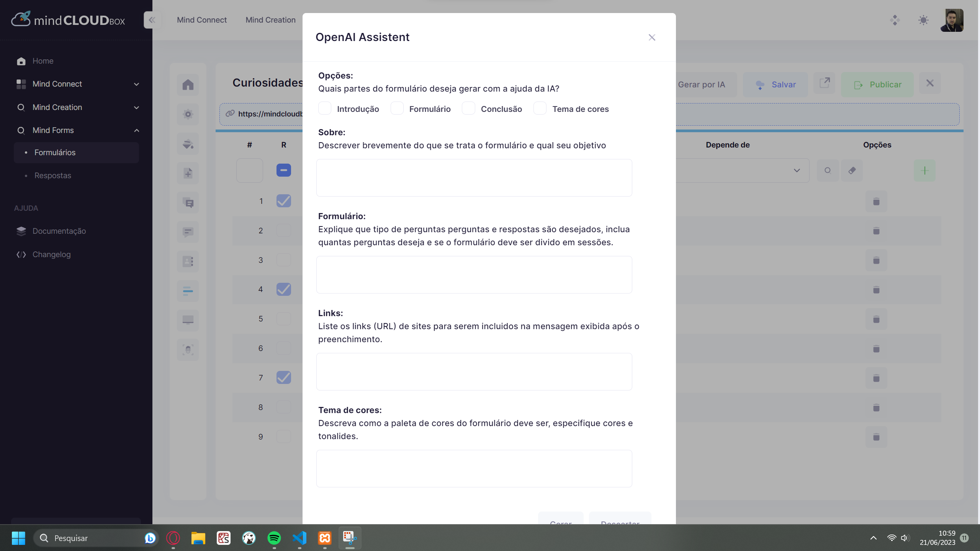Open the Mind Creation top navigation tab
Screen dimensions: 980x551
click(270, 20)
